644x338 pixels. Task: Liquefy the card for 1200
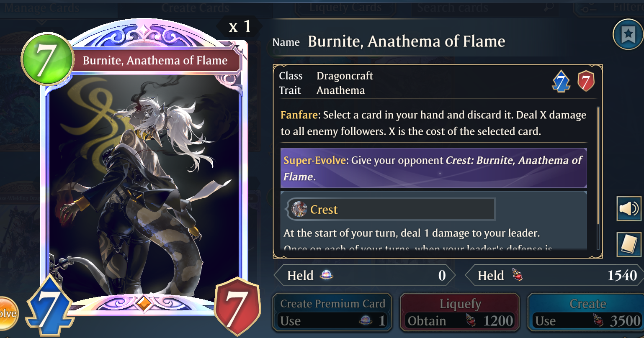point(460,313)
